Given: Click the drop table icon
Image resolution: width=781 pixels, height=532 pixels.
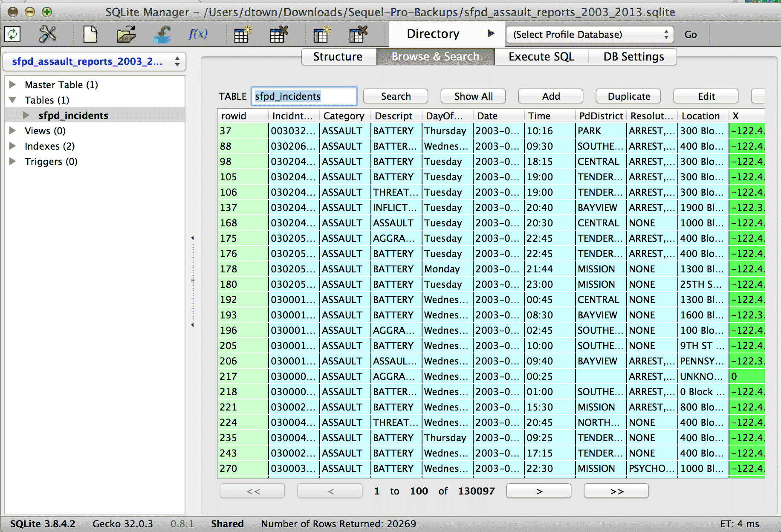Looking at the screenshot, I should click(x=278, y=34).
